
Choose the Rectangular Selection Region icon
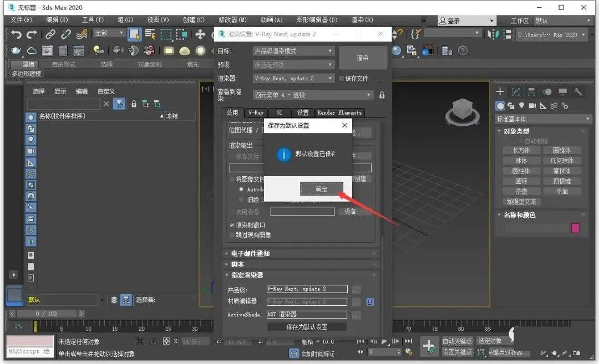pyautogui.click(x=166, y=34)
